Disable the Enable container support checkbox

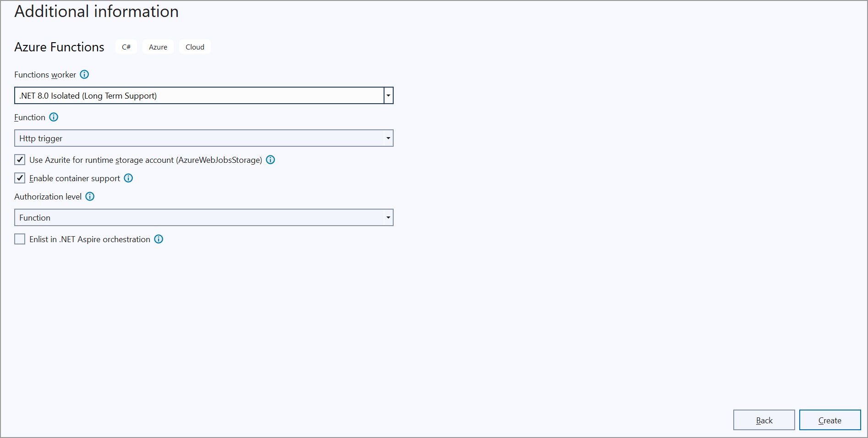point(20,178)
